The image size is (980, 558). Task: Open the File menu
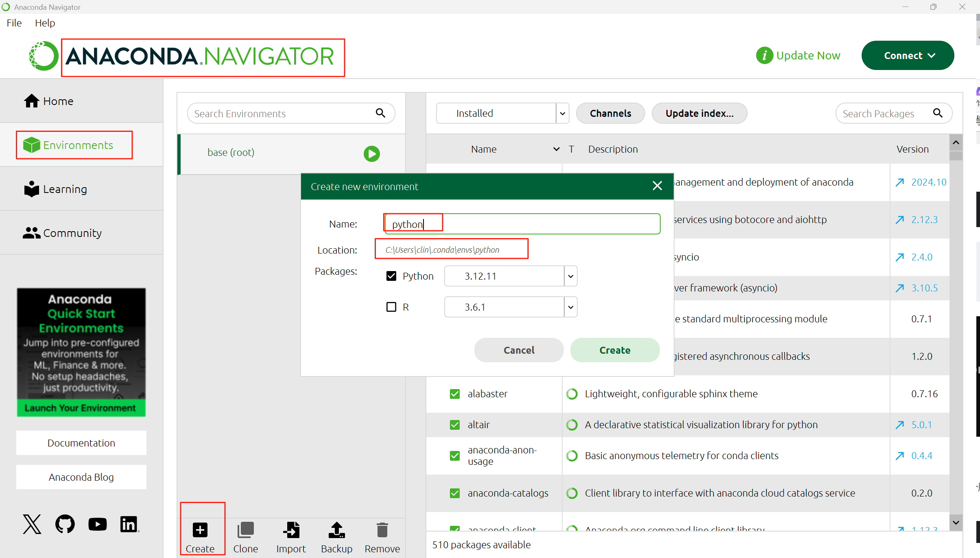point(14,23)
